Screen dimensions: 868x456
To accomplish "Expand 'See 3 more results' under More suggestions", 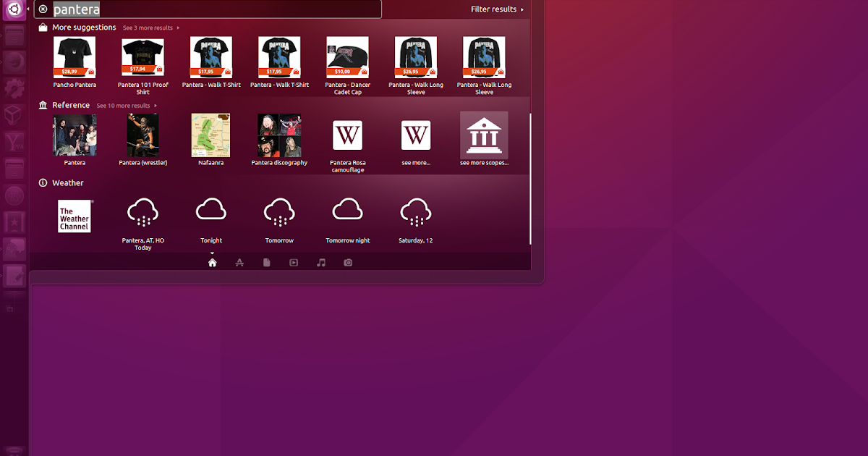I will coord(150,28).
